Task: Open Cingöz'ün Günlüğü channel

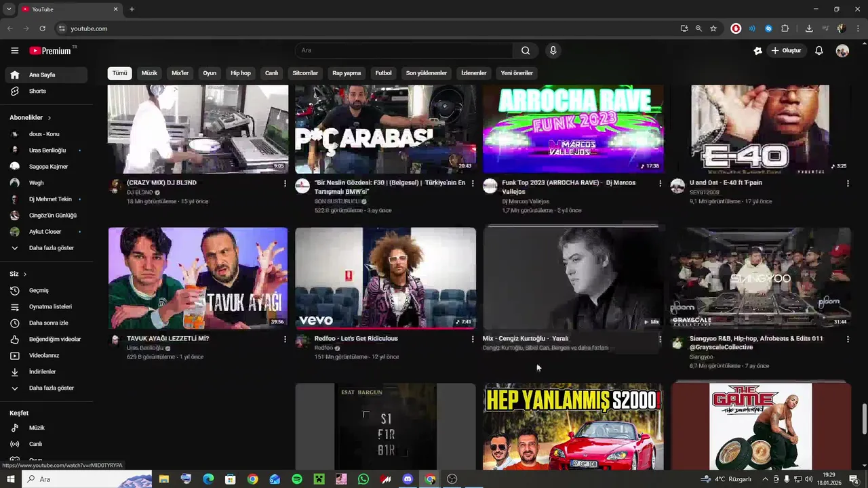Action: pos(46,216)
